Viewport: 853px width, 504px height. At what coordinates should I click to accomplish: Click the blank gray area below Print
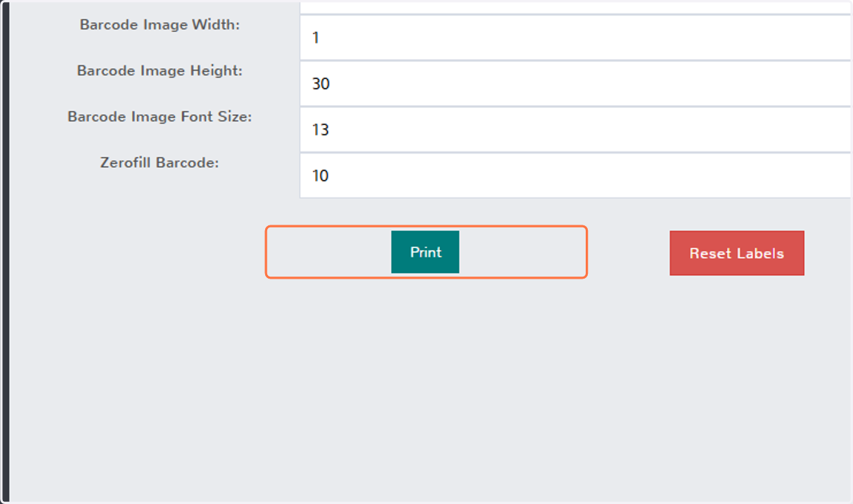tap(425, 384)
